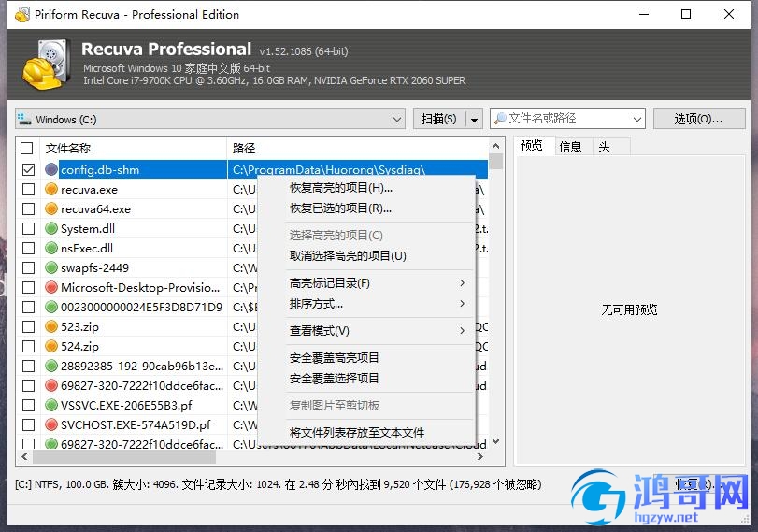
Task: Click the vertical scrollbar up arrow
Action: point(495,146)
